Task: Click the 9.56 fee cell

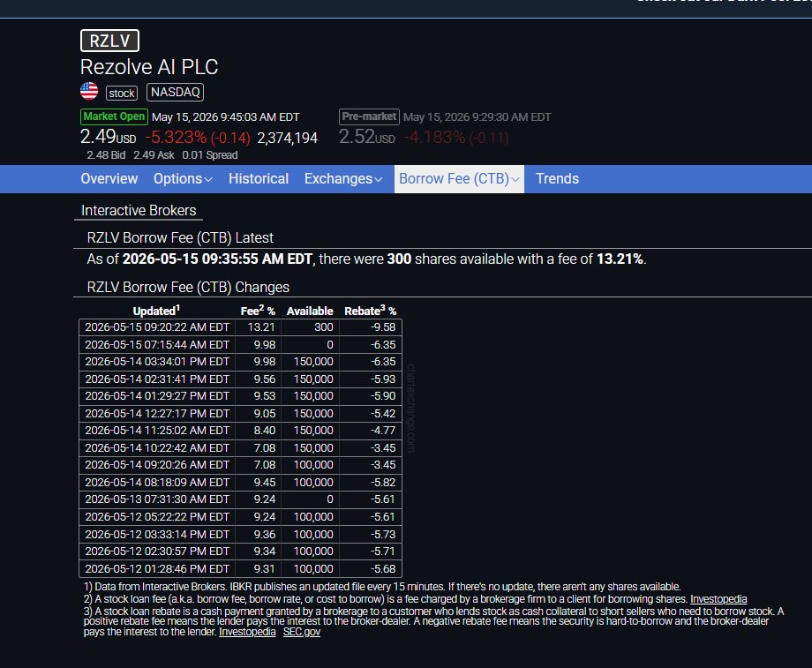Action: point(264,379)
